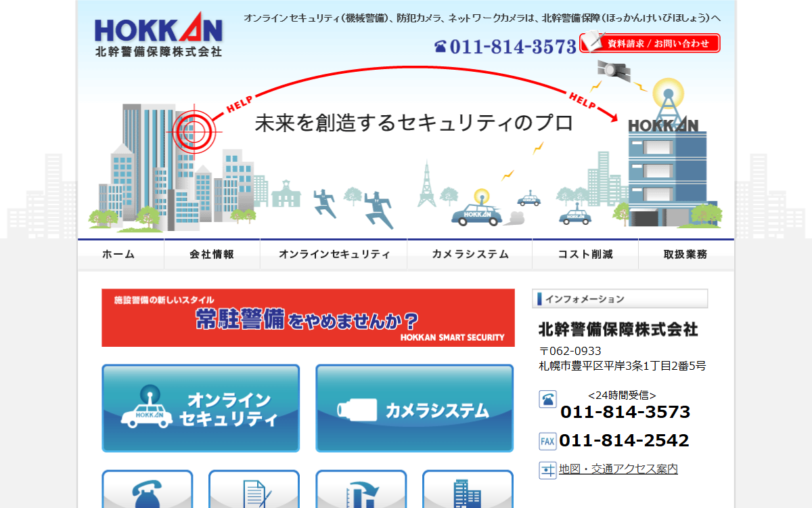Click the FAX icon in information panel
This screenshot has width=812, height=508.
tap(547, 442)
